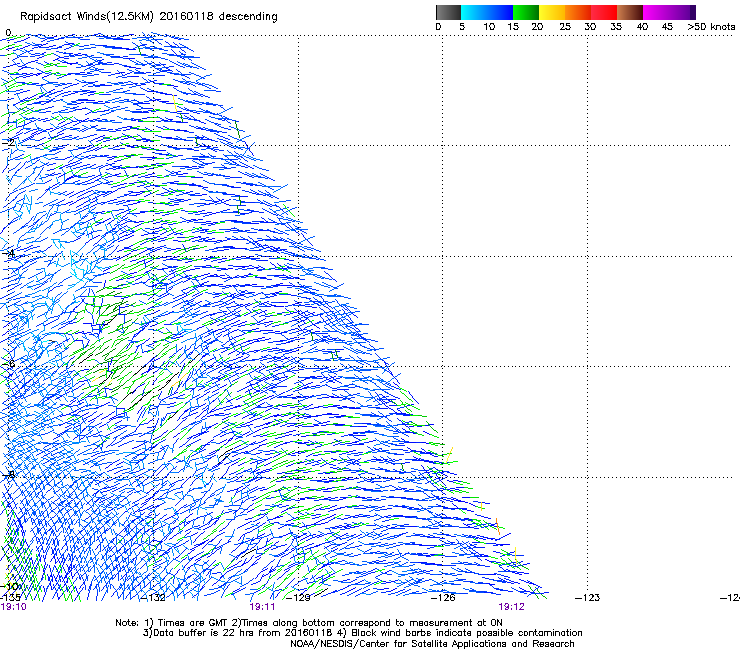Click the gray 0-5 knots legend segment
Image resolution: width=740 pixels, height=650 pixels.
[x=448, y=12]
